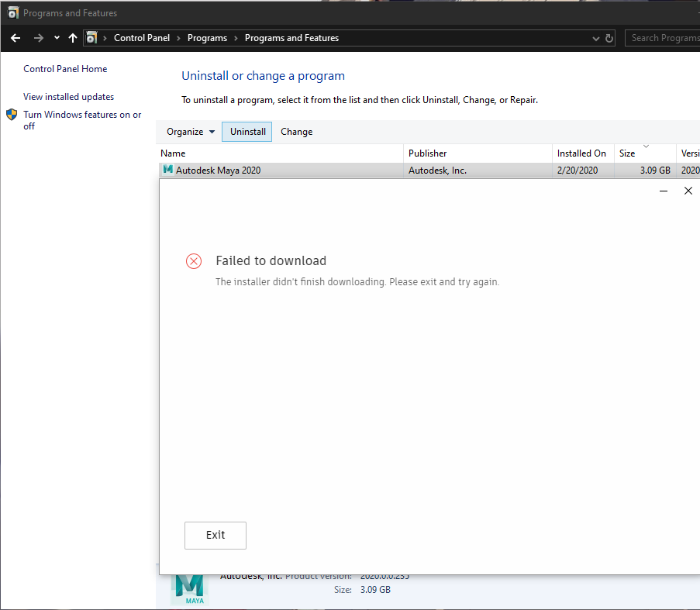Sort by Installed On column header
The image size is (700, 610).
(x=583, y=153)
